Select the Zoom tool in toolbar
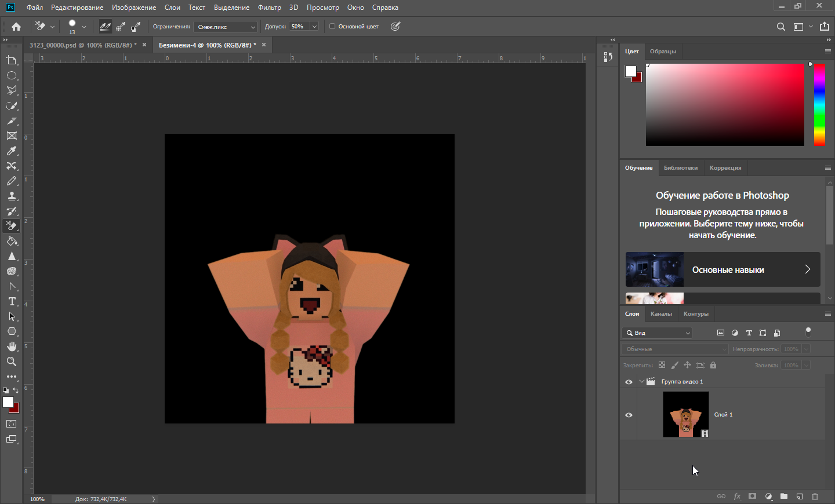835x504 pixels. coord(12,361)
